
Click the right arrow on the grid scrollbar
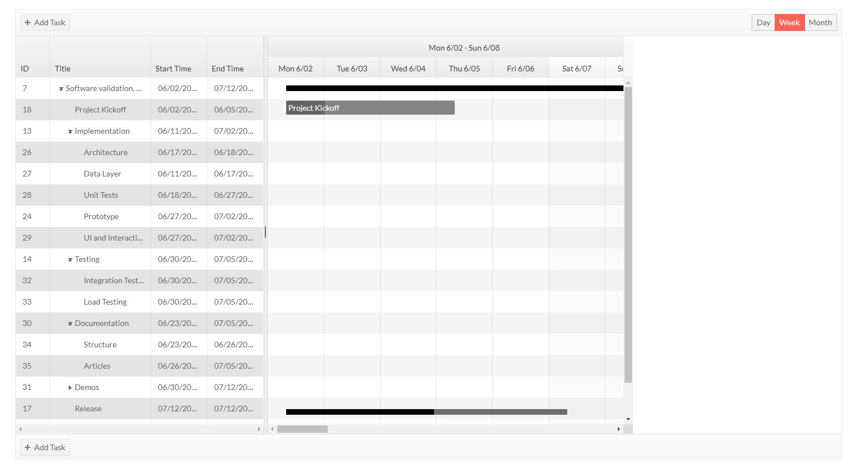pos(259,429)
